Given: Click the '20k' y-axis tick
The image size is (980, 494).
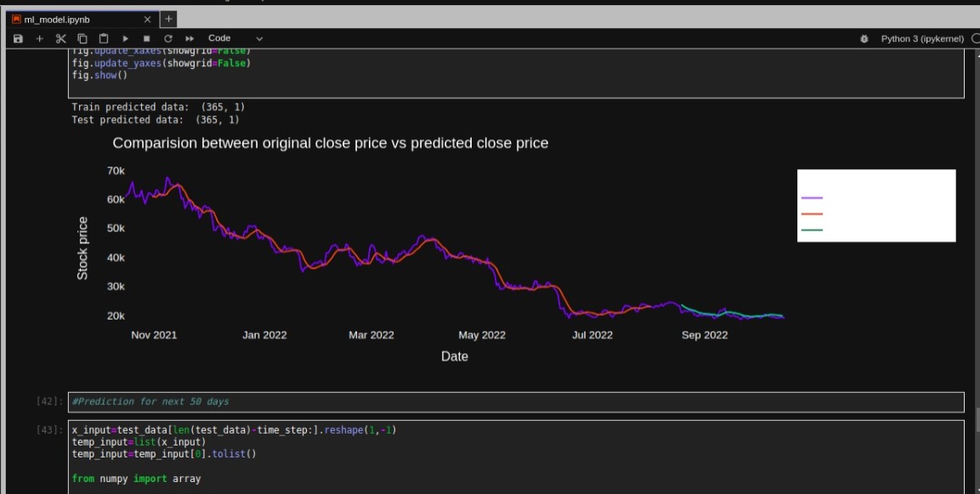Looking at the screenshot, I should pos(116,315).
